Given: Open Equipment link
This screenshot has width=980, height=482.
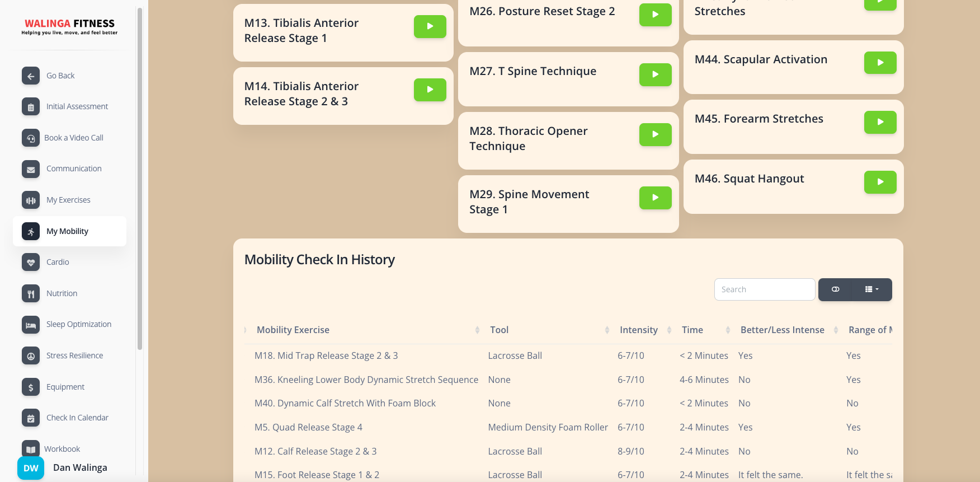Looking at the screenshot, I should (65, 387).
